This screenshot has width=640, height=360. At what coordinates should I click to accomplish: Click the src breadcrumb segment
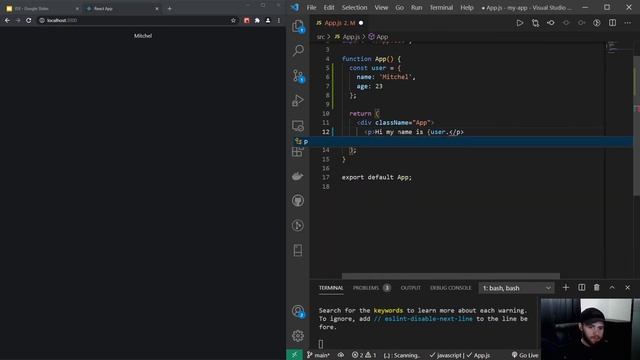pos(321,37)
